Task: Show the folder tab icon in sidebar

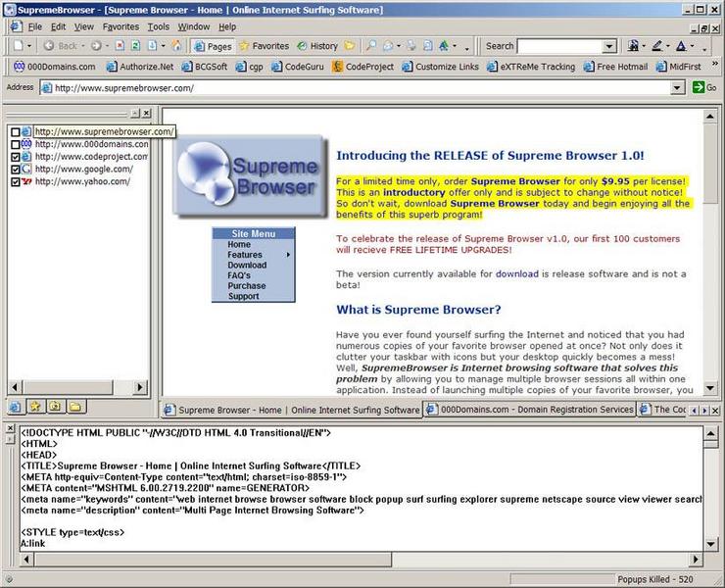Action: pyautogui.click(x=75, y=407)
